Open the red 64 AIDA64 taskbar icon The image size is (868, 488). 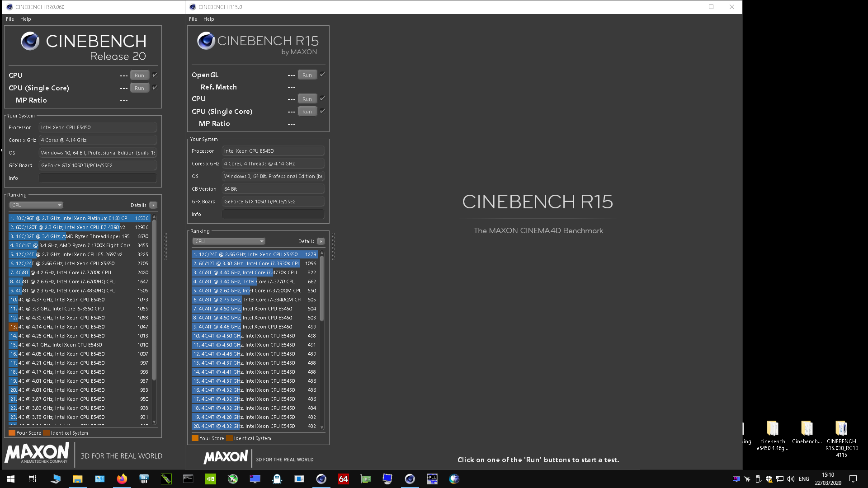coord(344,479)
